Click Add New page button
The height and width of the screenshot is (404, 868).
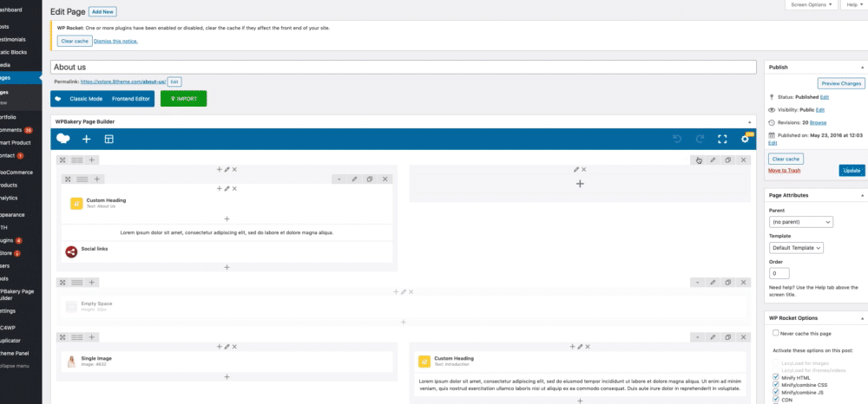[102, 11]
